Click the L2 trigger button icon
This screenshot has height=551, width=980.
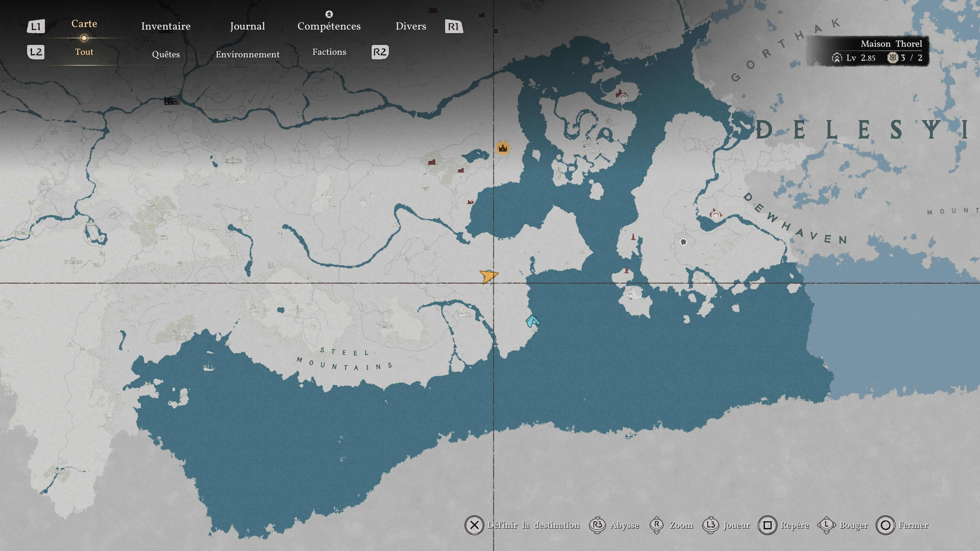(36, 52)
